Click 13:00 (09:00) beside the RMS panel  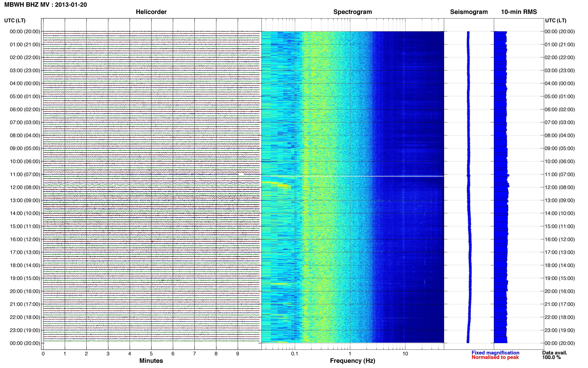(x=560, y=200)
